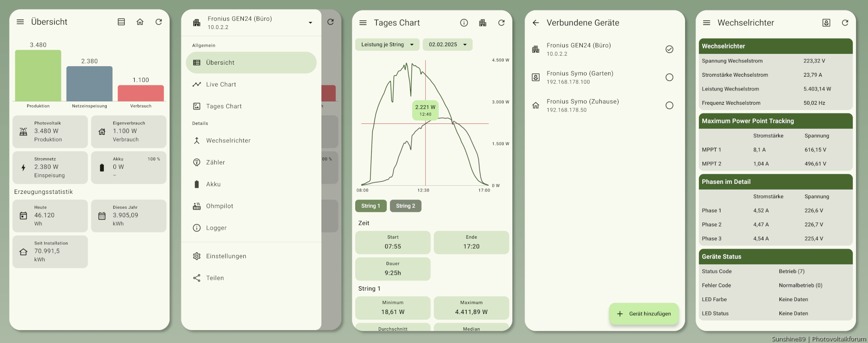
Task: Select Fronius Symo (Garten) radio button
Action: tap(669, 77)
